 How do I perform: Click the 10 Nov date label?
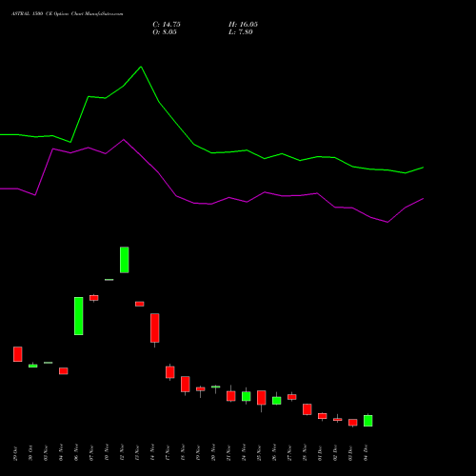pyautogui.click(x=107, y=453)
